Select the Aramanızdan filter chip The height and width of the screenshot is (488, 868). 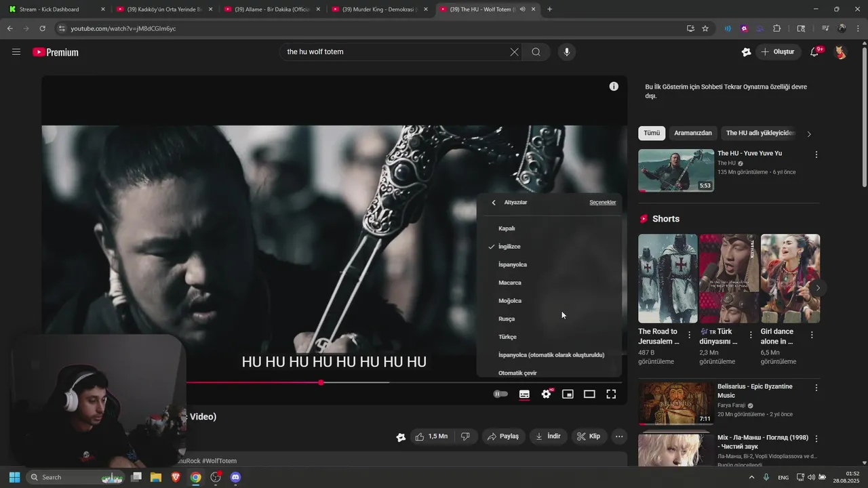click(x=693, y=134)
